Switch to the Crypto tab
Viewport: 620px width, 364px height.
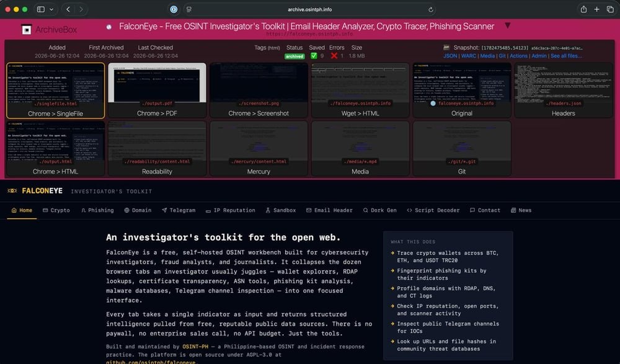56,210
